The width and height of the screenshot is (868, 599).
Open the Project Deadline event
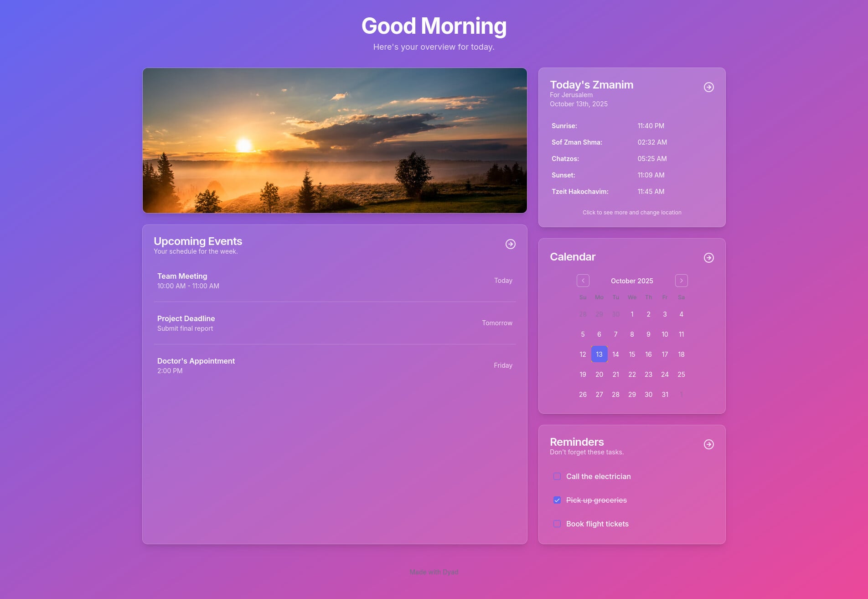tap(335, 323)
